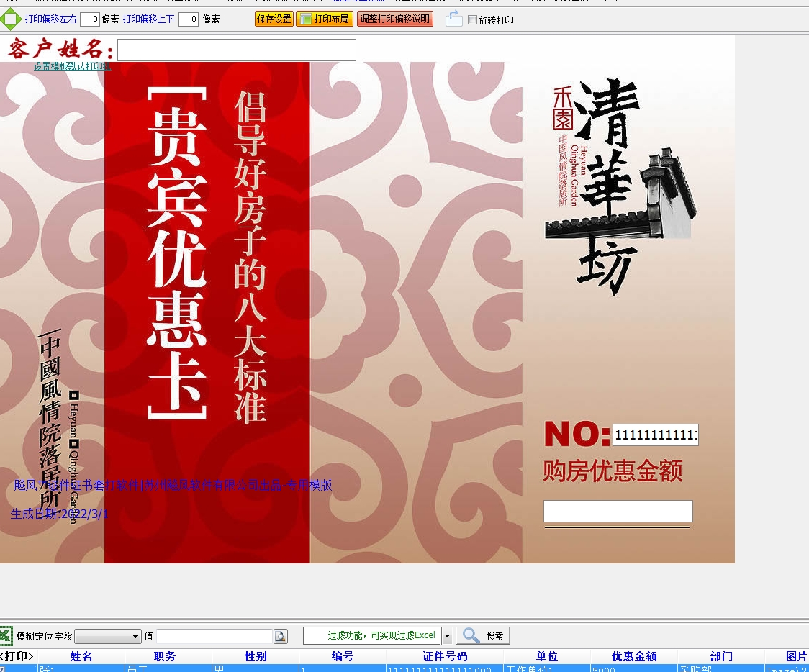Click the 优惠金额 column header
This screenshot has height=672, width=809.
click(x=634, y=656)
